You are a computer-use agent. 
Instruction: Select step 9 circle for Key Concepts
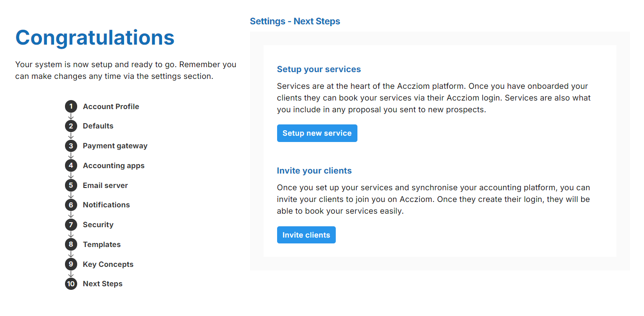coord(71,264)
